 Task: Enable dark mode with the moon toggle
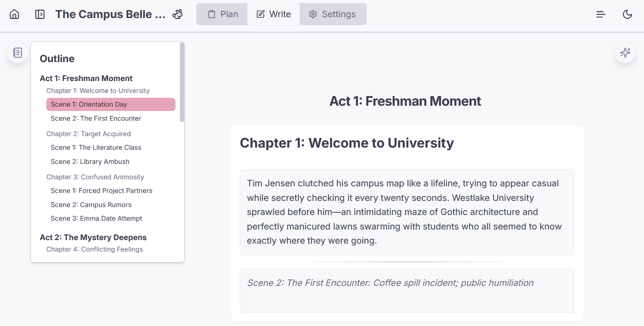(627, 14)
